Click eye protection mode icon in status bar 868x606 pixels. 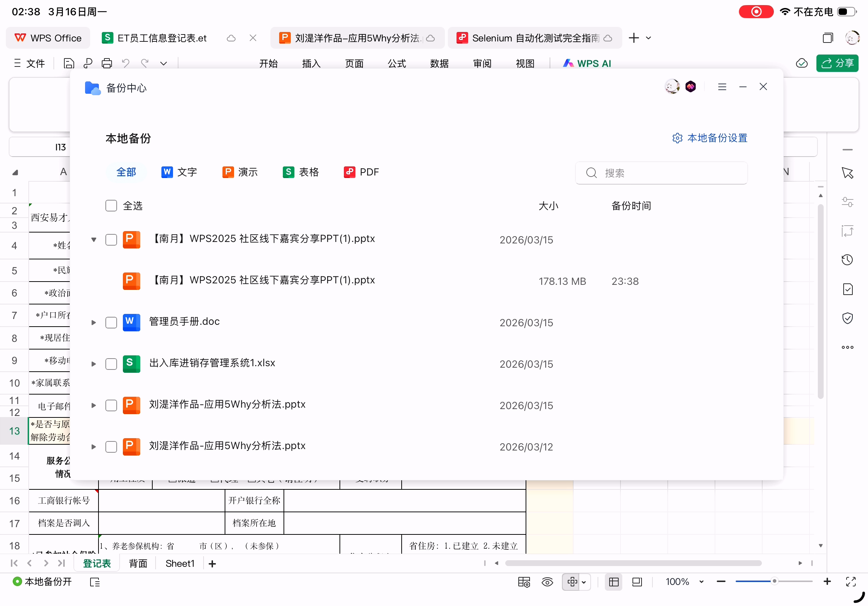547,582
